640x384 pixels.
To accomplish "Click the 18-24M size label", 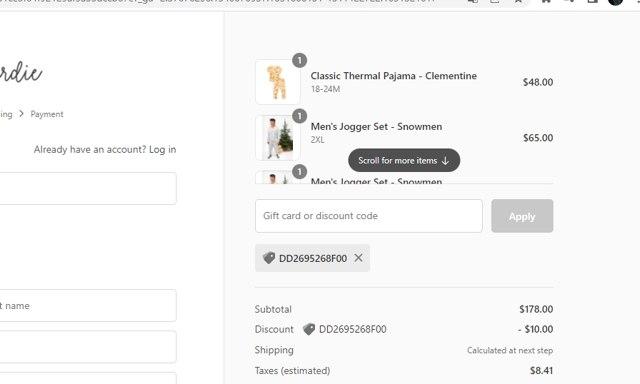I will point(325,89).
